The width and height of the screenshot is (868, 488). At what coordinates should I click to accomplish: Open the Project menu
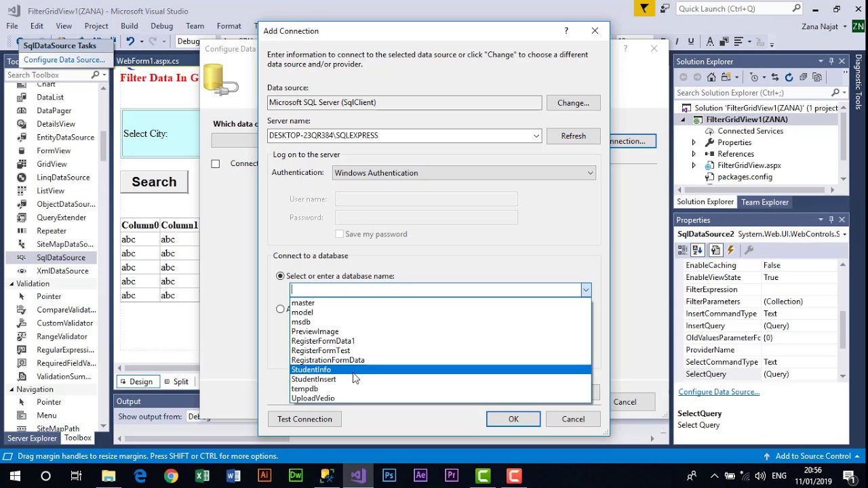96,26
